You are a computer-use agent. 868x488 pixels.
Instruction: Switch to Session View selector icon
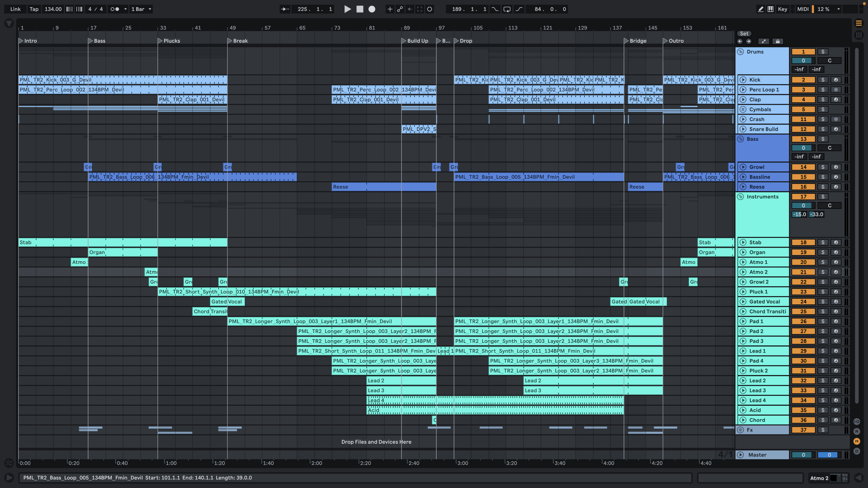(x=859, y=35)
